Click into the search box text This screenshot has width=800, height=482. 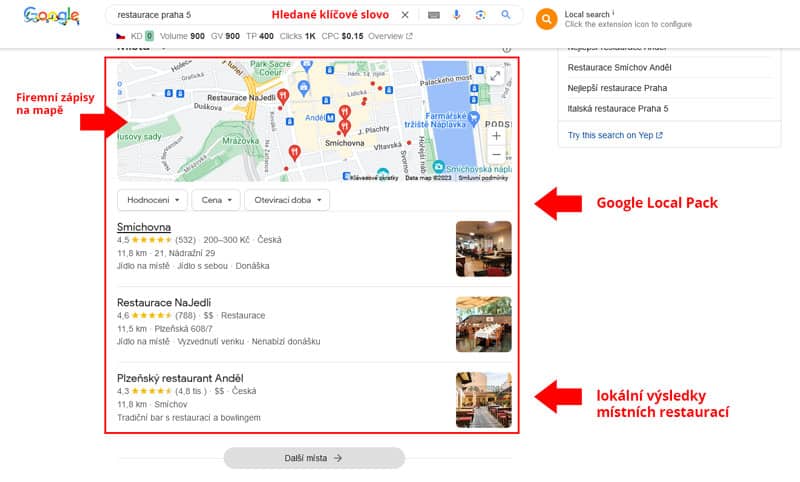(154, 15)
